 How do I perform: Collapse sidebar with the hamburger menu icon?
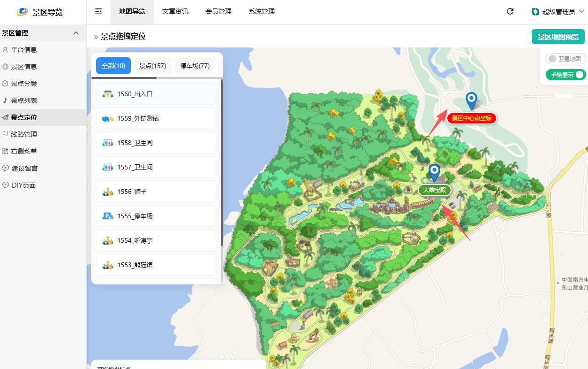click(x=98, y=12)
